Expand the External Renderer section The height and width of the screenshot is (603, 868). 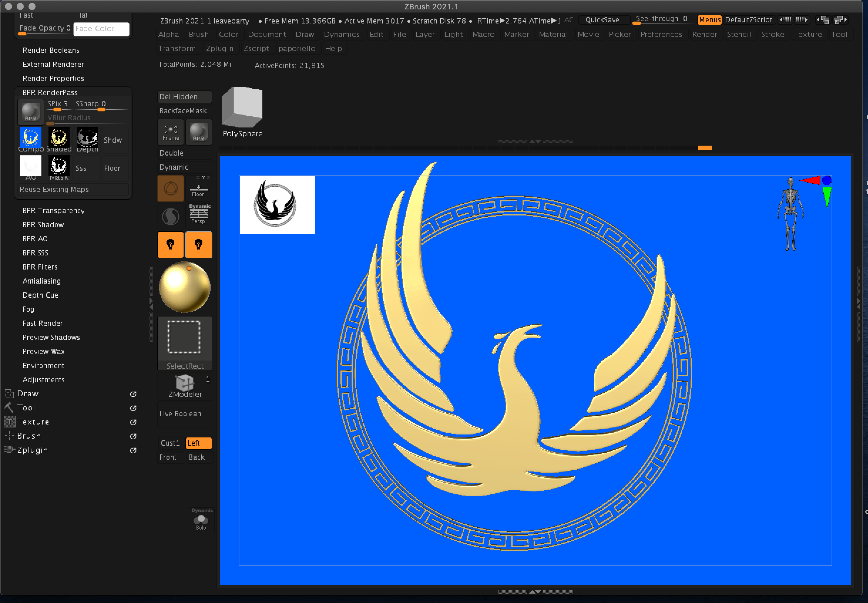pyautogui.click(x=53, y=64)
